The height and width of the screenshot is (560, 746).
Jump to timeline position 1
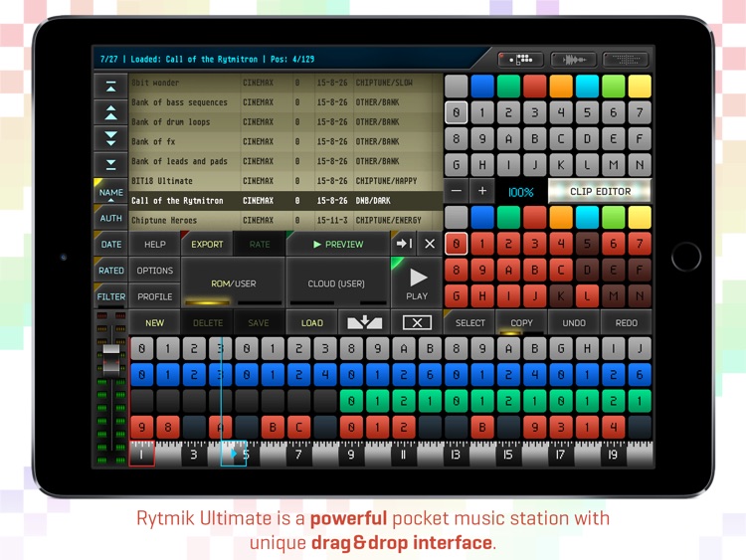click(x=141, y=455)
